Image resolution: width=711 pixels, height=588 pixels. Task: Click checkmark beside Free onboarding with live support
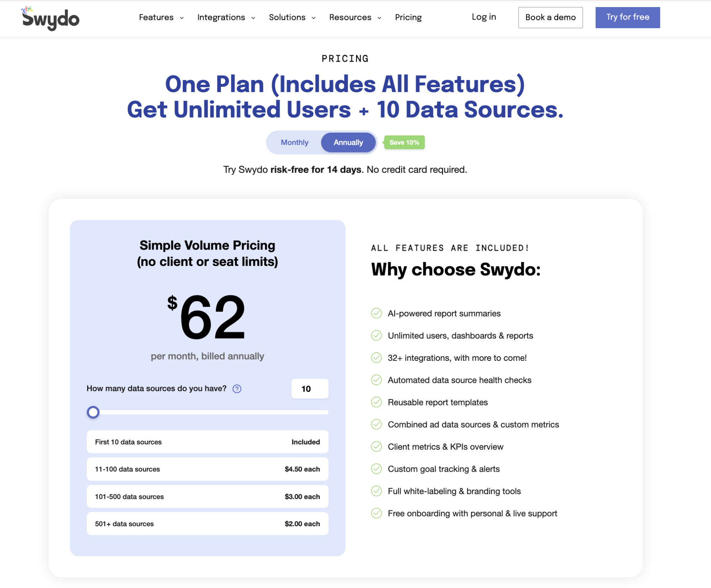pyautogui.click(x=376, y=513)
